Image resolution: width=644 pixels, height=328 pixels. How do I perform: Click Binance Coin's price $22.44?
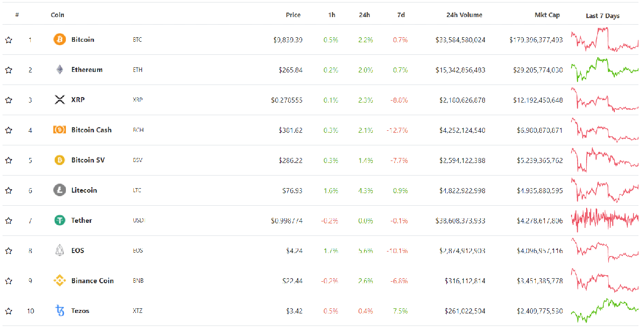click(292, 281)
